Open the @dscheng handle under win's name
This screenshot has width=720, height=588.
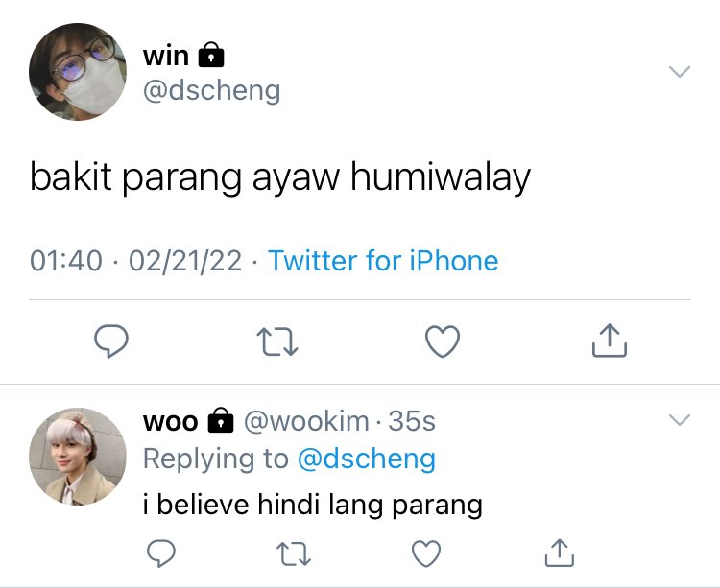pyautogui.click(x=212, y=90)
